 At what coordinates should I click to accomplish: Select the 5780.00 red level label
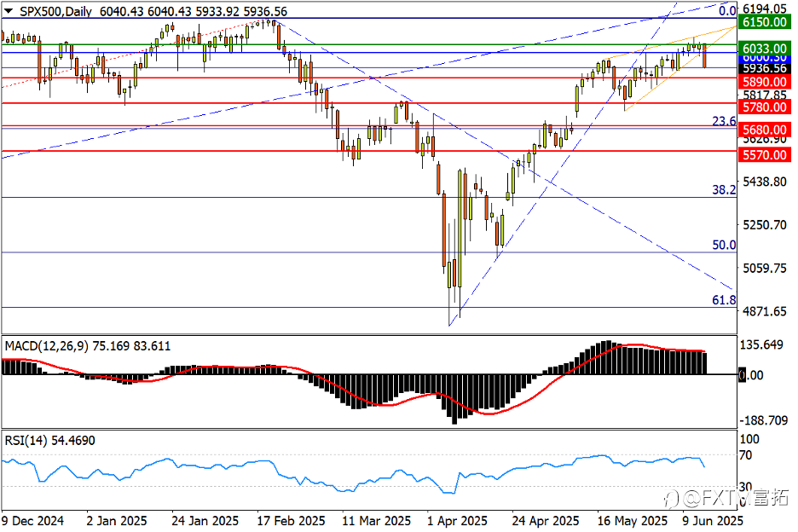pos(765,107)
